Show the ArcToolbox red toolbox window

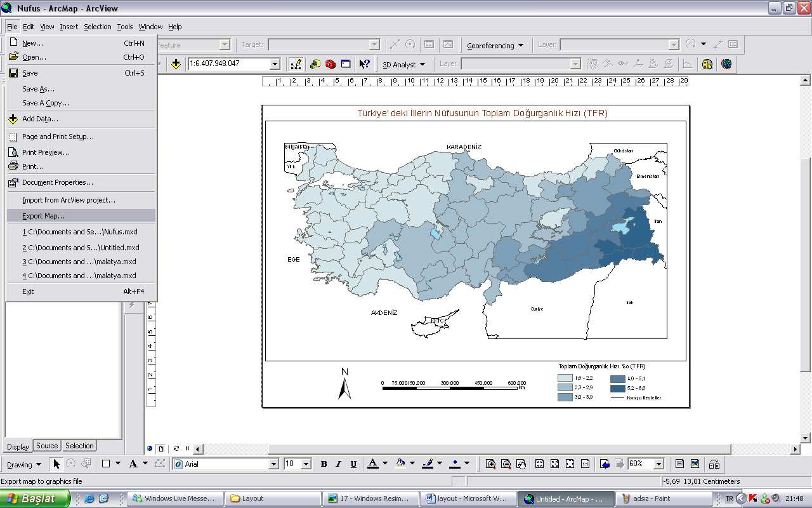[x=331, y=64]
